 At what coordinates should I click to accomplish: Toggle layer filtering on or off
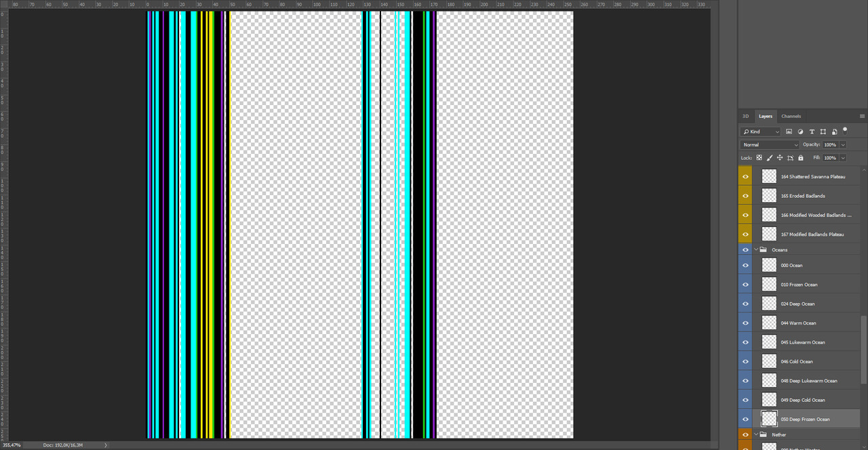(x=845, y=130)
